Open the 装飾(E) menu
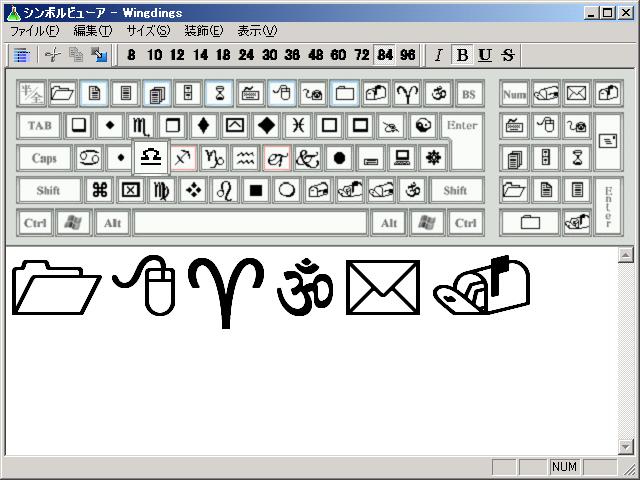 [204, 31]
